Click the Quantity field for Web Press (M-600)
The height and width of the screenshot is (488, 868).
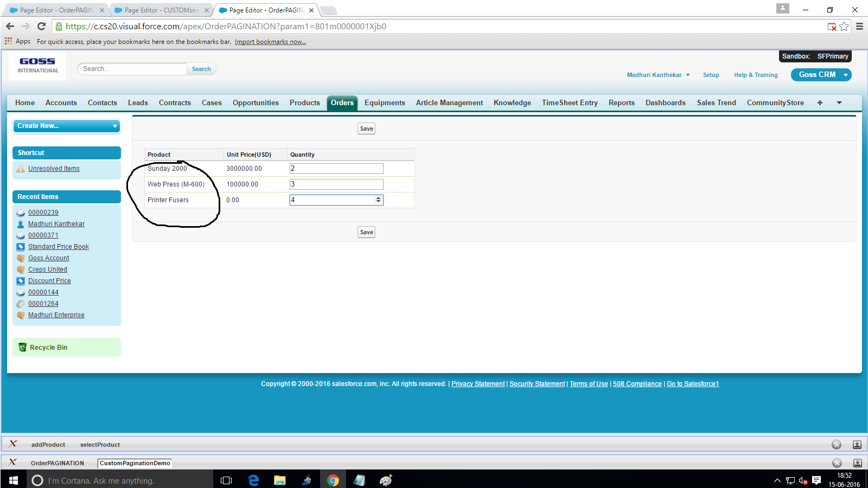336,184
